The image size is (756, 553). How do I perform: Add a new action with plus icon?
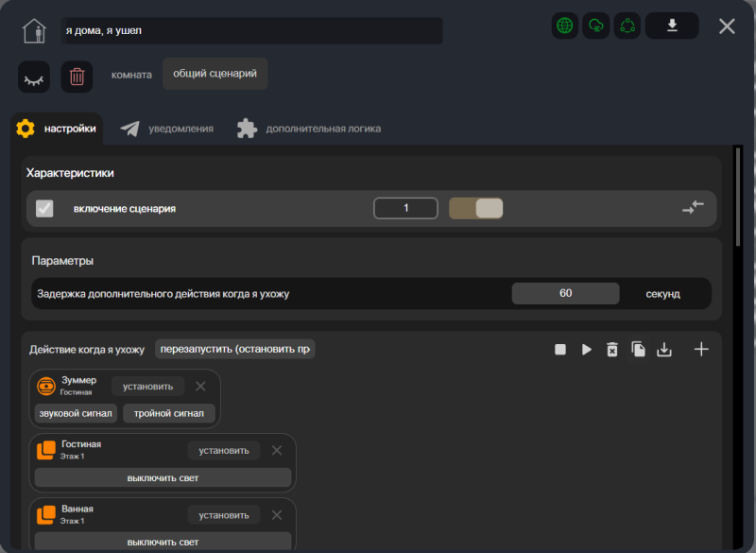click(x=701, y=349)
